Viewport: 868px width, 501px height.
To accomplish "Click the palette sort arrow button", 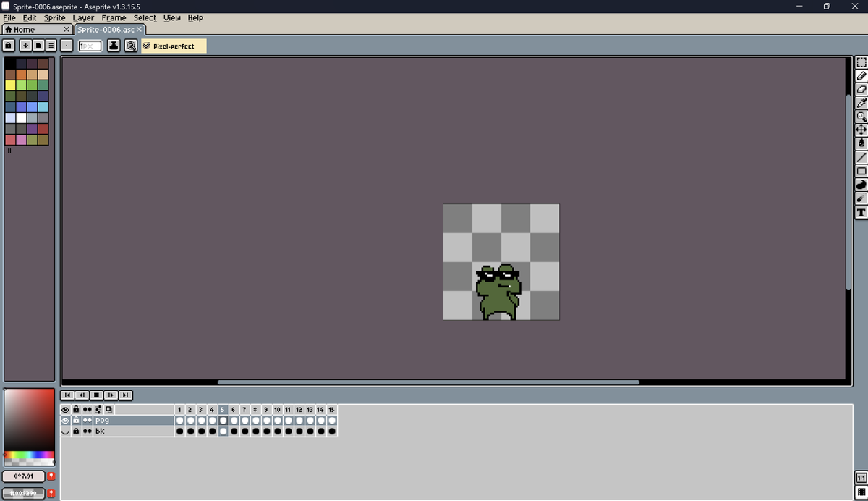I will click(25, 46).
